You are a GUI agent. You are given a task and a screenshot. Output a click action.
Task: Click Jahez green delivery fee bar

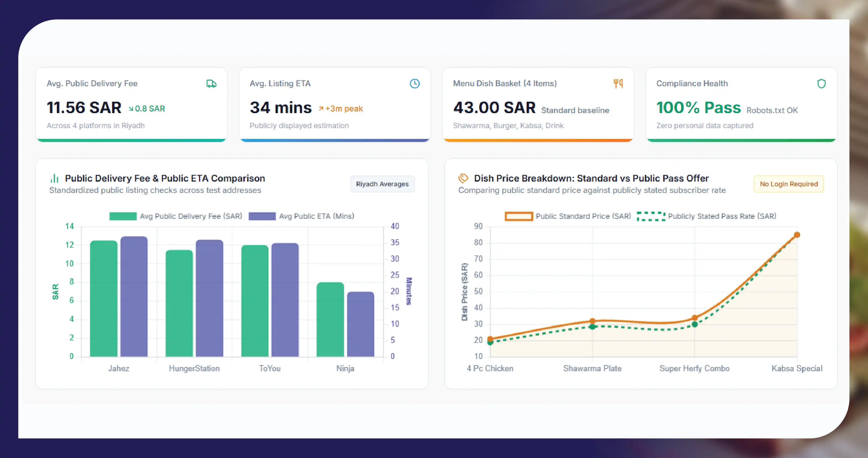(x=104, y=298)
